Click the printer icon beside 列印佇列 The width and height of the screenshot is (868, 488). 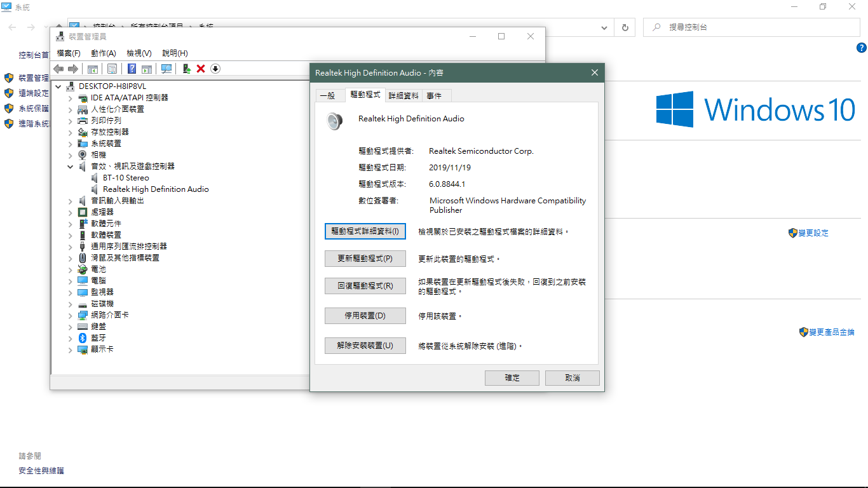83,121
